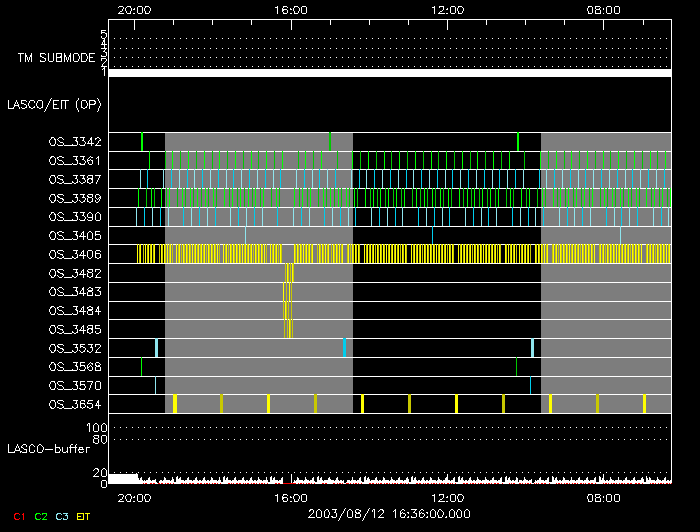Click the yellow marker in the OS_3482 row
Image resolution: width=700 pixels, height=532 pixels.
(x=290, y=273)
